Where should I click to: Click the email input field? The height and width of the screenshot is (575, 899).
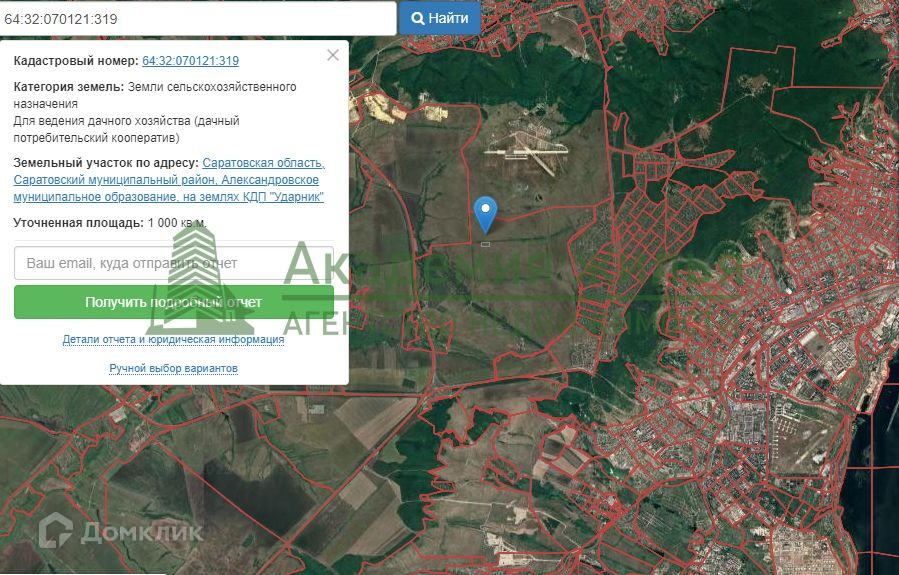(x=174, y=263)
